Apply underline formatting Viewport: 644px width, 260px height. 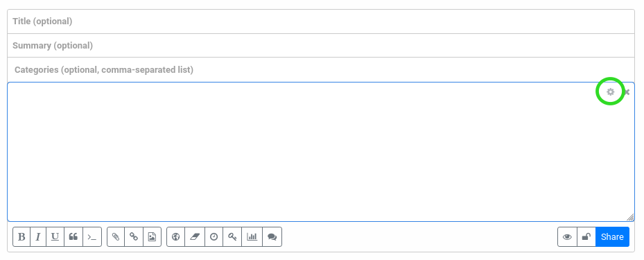click(55, 236)
